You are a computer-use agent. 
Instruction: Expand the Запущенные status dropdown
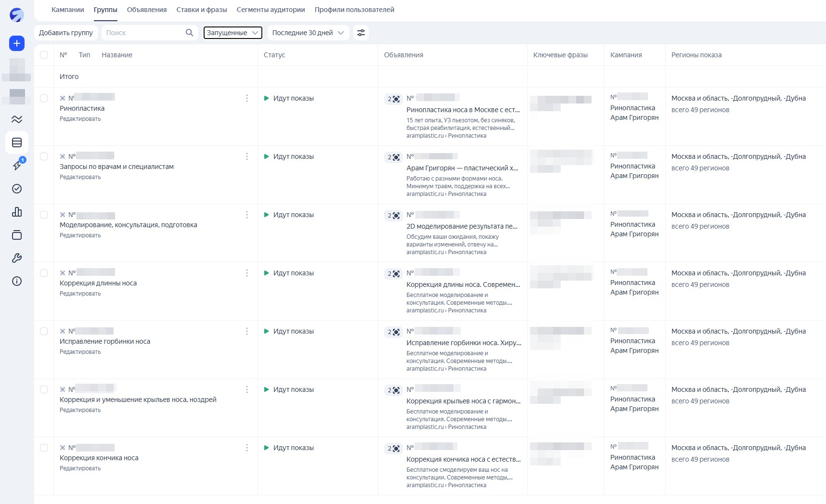pyautogui.click(x=232, y=33)
